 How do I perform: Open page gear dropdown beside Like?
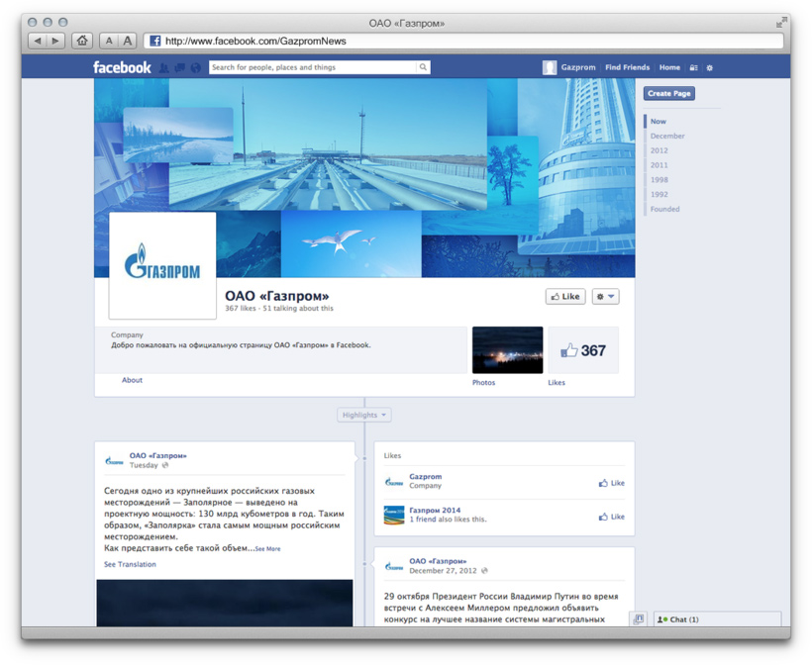605,297
